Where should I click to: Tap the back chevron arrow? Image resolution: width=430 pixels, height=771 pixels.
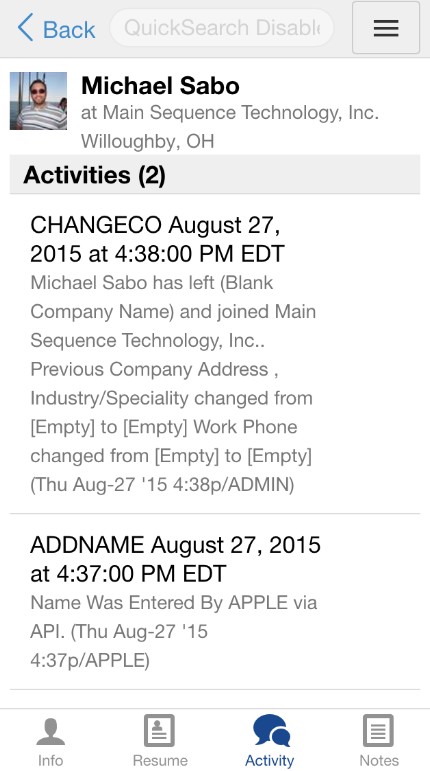coord(26,28)
